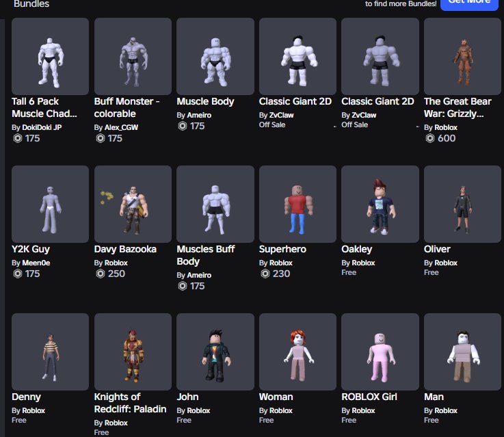The width and height of the screenshot is (504, 437).
Task: Select the ROBLOX Girl bundle thumbnail
Action: pos(380,352)
